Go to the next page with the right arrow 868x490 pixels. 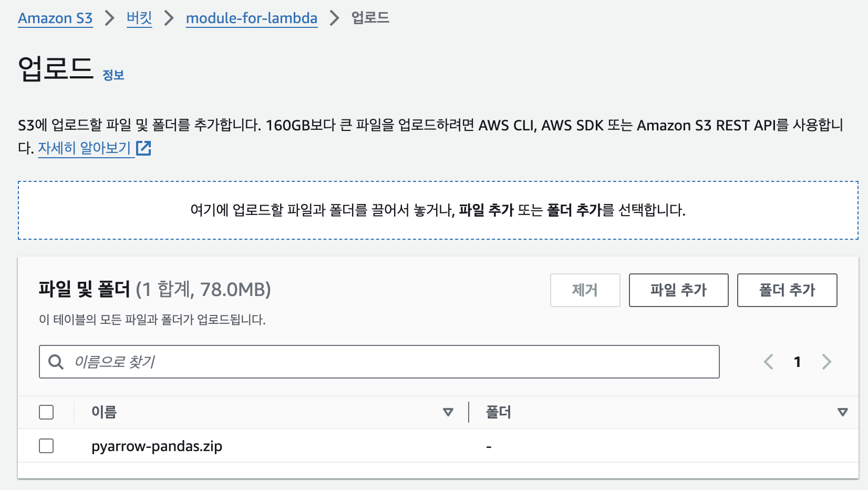click(x=826, y=362)
